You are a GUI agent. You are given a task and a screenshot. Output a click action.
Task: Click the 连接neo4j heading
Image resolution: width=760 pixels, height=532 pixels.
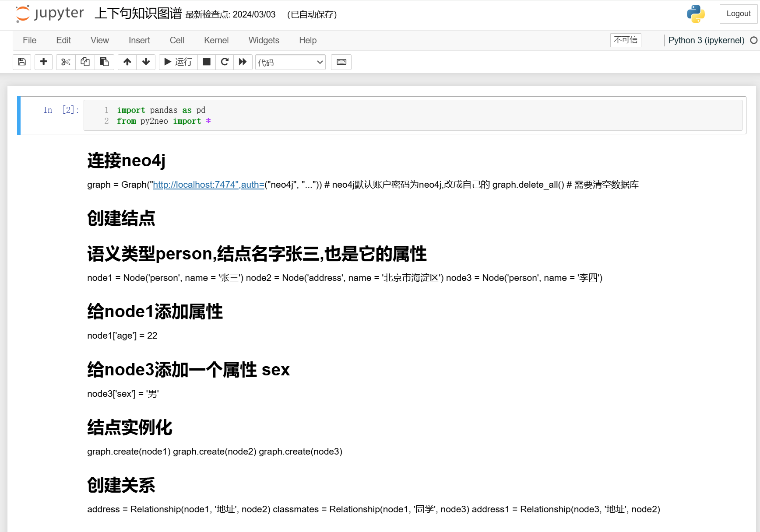point(126,161)
